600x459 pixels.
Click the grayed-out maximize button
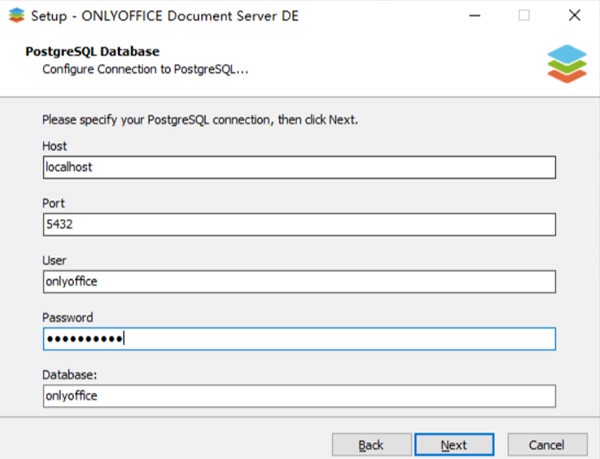[x=524, y=16]
